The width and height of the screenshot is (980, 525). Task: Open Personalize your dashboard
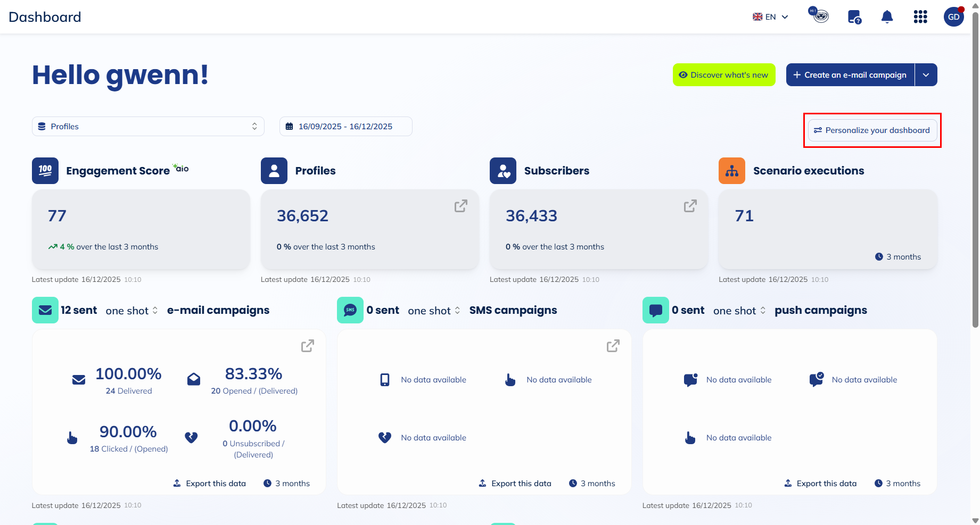click(x=872, y=130)
